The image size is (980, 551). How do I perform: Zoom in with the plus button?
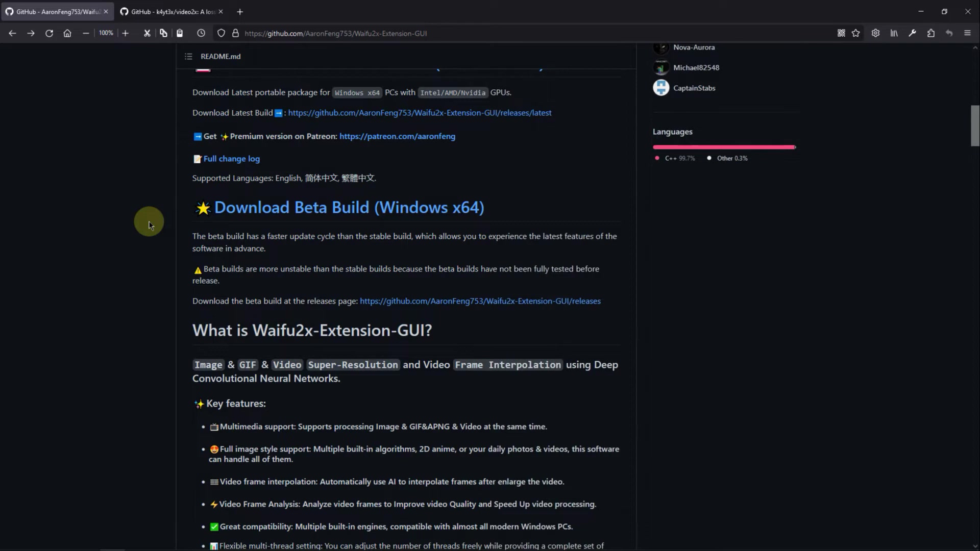(x=126, y=33)
